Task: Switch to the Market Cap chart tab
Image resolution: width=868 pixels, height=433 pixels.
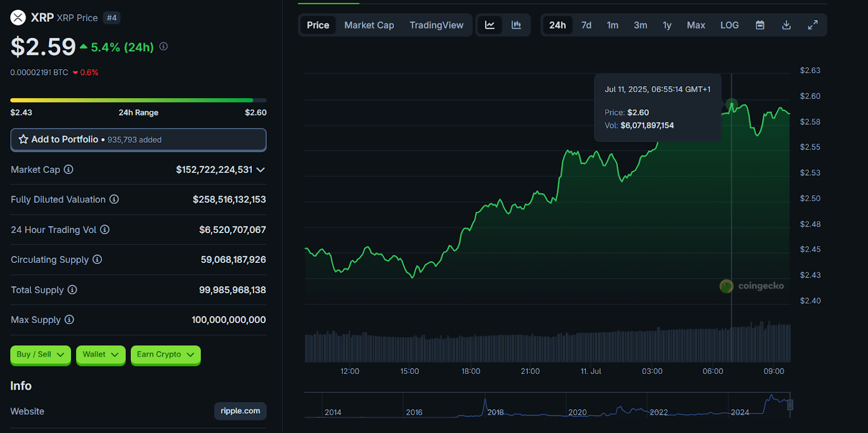Action: tap(369, 25)
